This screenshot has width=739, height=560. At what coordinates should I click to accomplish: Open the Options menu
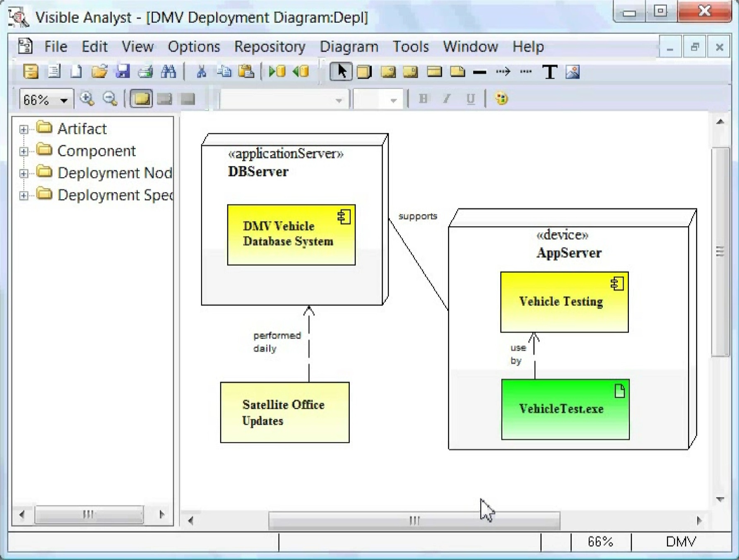(x=194, y=46)
